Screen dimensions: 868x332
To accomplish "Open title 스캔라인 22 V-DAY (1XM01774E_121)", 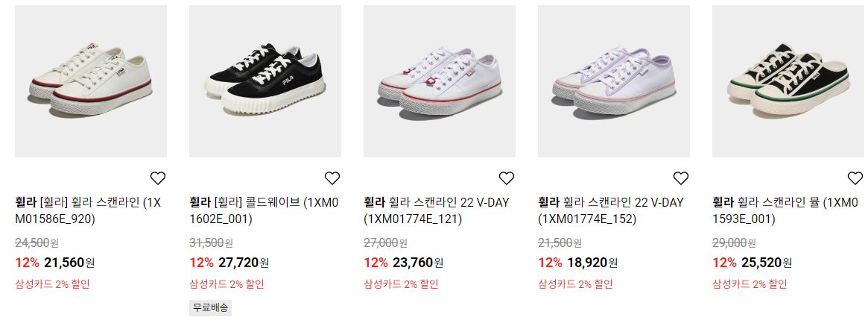I will pos(436,210).
